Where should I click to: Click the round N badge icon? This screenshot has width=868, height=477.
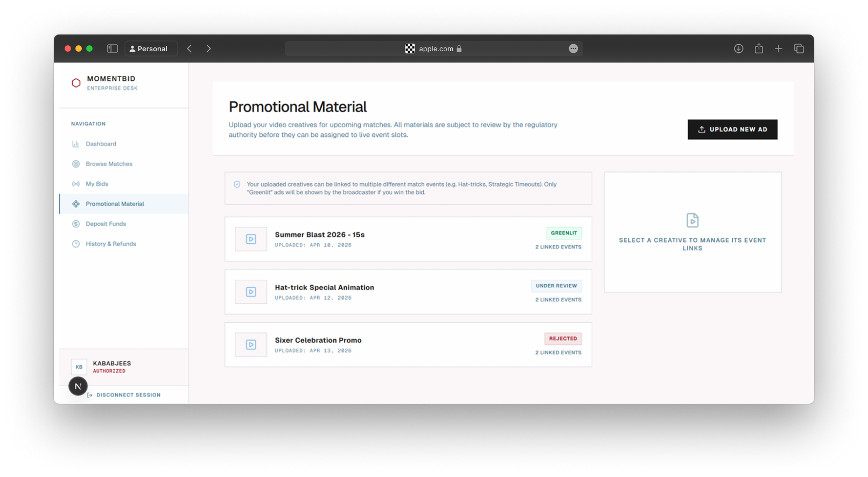pos(78,386)
